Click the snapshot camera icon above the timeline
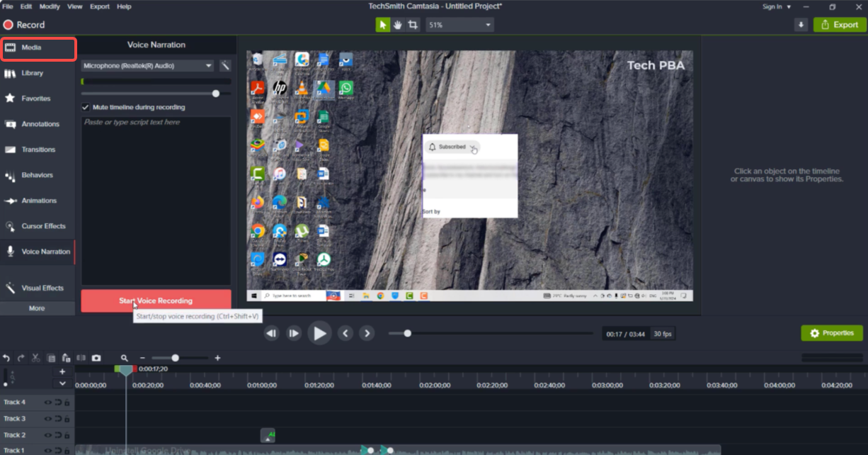 coord(96,358)
